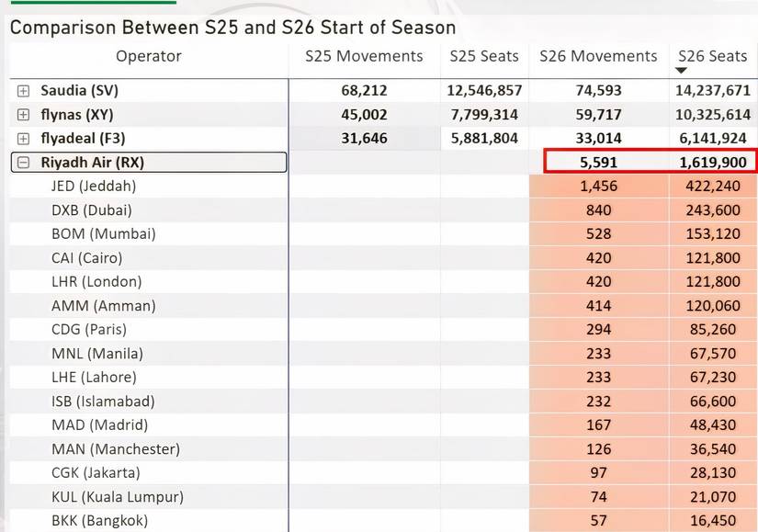Sort by S25 Movements column header

click(364, 56)
